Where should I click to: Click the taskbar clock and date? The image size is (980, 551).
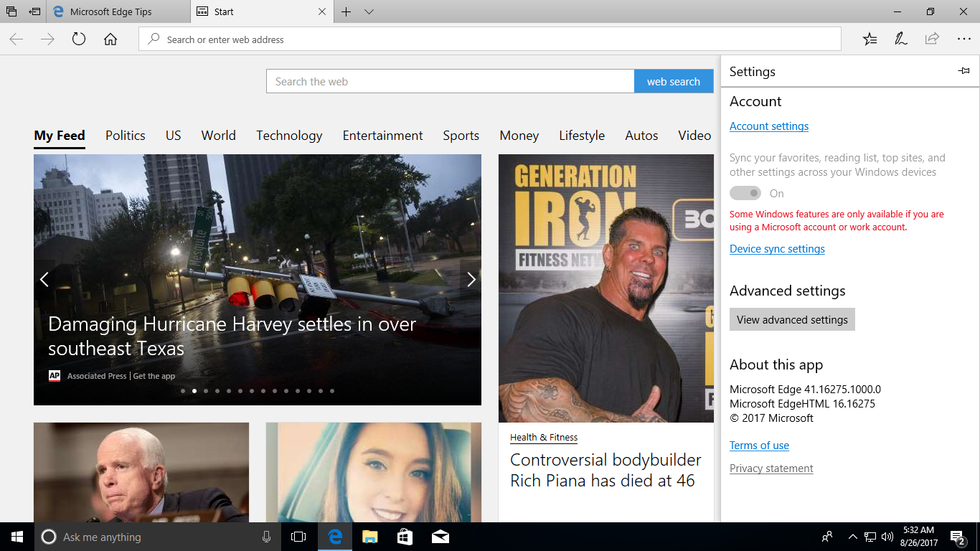pyautogui.click(x=918, y=537)
